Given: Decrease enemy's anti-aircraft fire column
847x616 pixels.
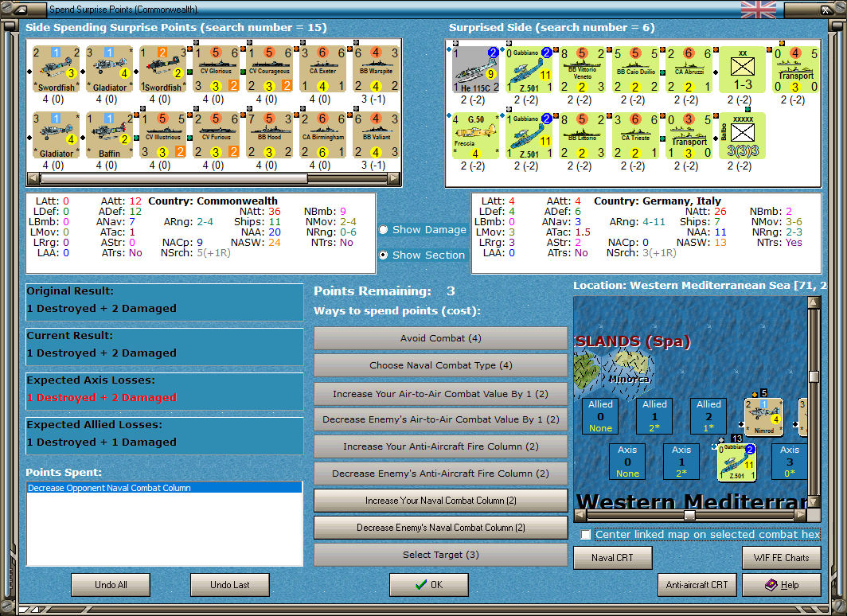Looking at the screenshot, I should 441,474.
